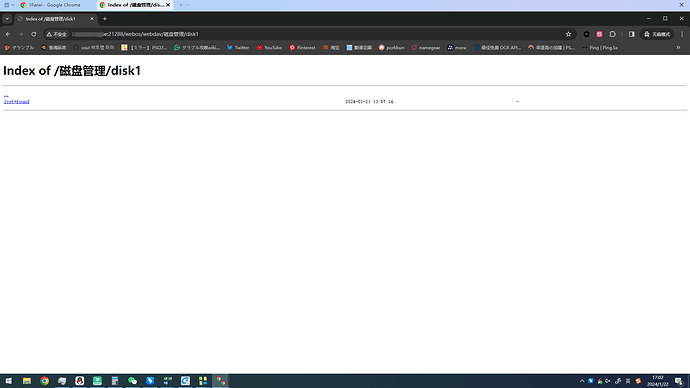Toggle the browser side panel icon
Screen dimensions: 690x388
(x=631, y=34)
